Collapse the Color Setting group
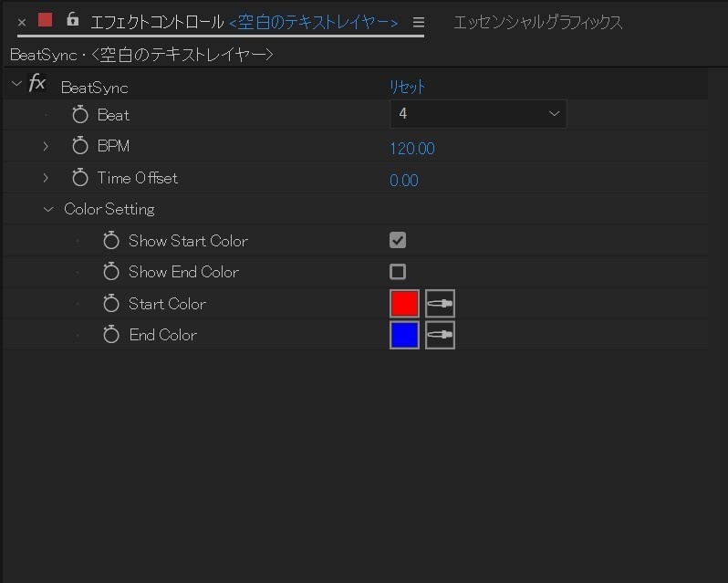The height and width of the screenshot is (583, 728). pyautogui.click(x=48, y=209)
